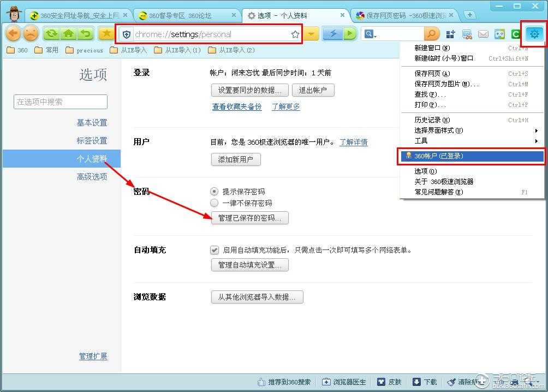Choose 保存网页为图片 menu entry
The image size is (548, 392).
click(472, 84)
